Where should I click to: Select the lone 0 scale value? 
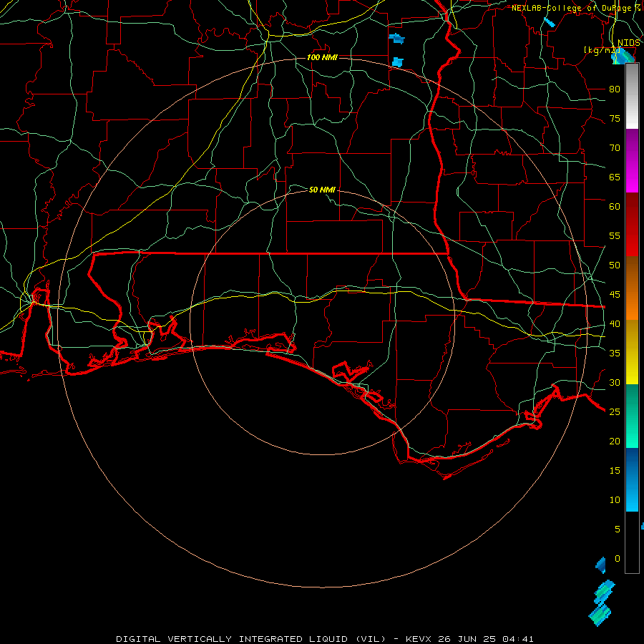618,559
